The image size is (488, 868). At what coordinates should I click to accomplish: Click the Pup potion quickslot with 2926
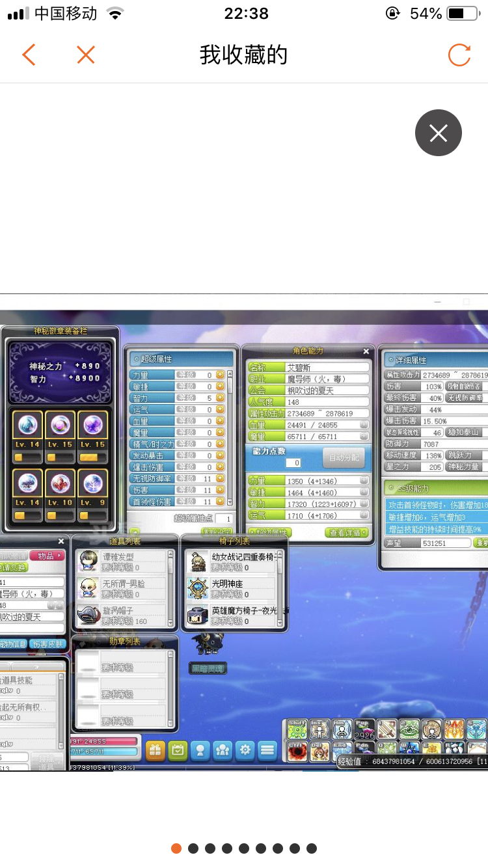click(364, 729)
